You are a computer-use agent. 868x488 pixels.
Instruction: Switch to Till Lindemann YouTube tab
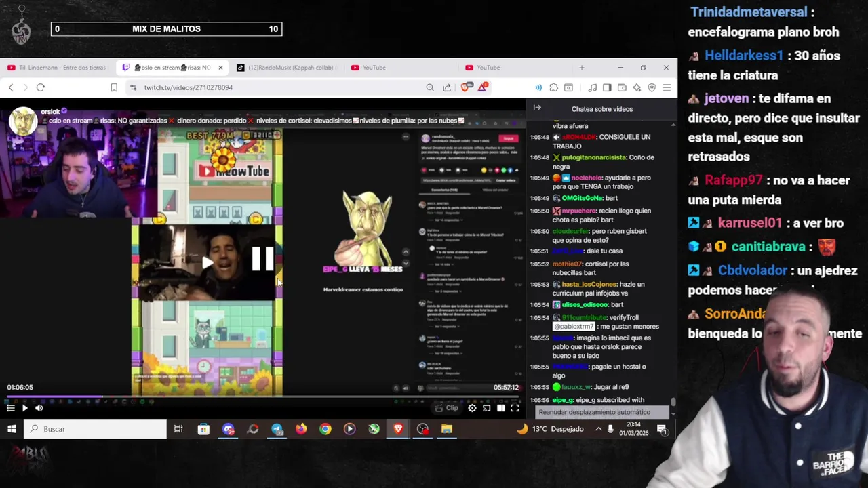coord(57,68)
